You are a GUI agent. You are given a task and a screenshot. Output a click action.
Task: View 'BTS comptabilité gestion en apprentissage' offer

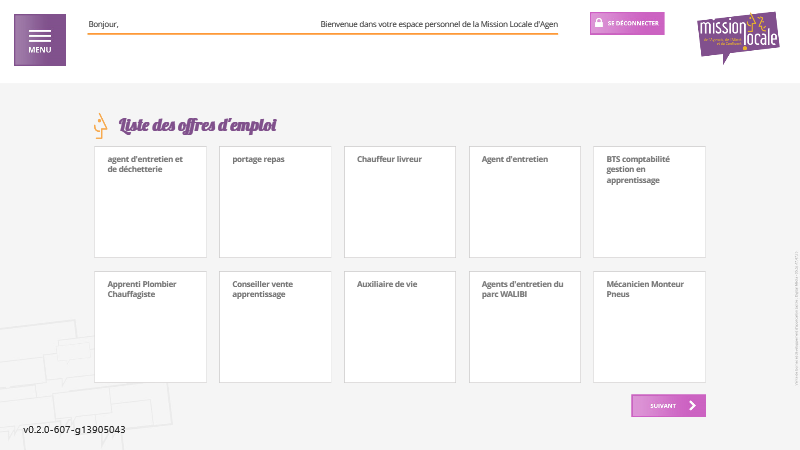[x=649, y=202]
